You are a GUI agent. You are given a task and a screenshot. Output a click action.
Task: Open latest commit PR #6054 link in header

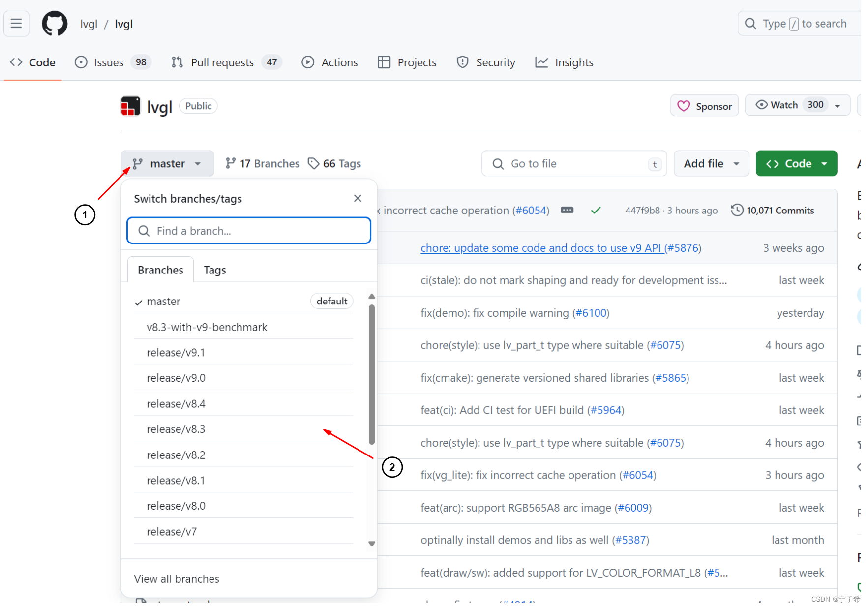(531, 211)
